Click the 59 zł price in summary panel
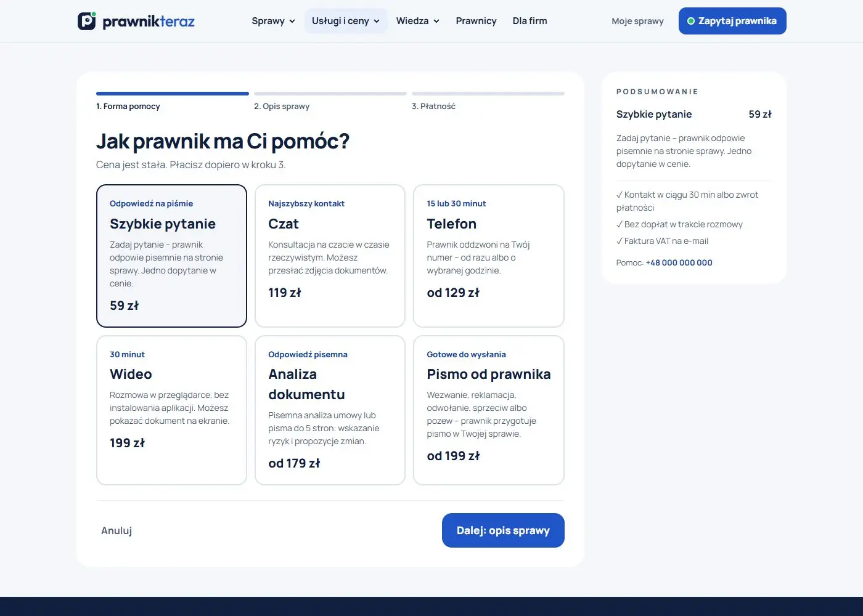Viewport: 863px width, 616px height. 760,114
